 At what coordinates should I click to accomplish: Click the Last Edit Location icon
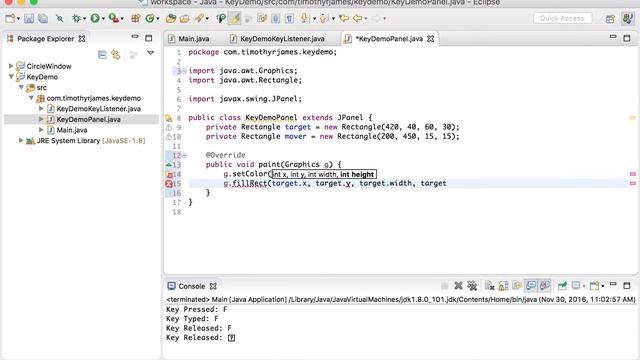(x=344, y=18)
